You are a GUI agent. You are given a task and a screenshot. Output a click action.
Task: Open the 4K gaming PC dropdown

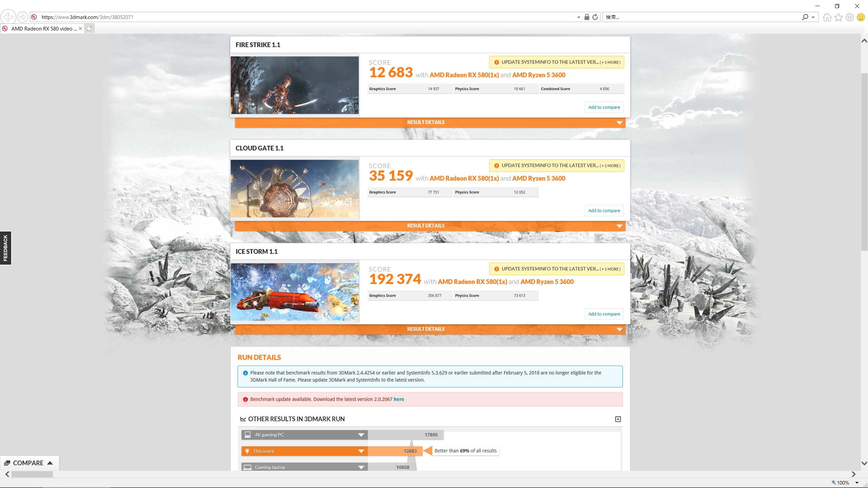[x=361, y=435]
